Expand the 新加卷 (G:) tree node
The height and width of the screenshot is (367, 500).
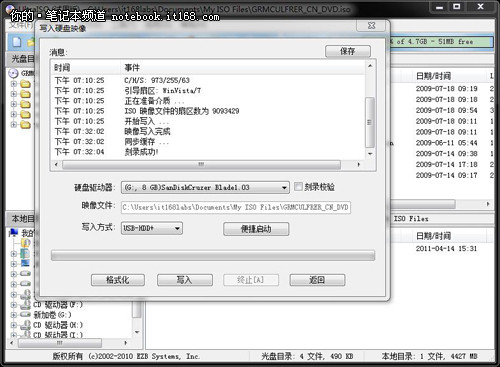(14, 315)
